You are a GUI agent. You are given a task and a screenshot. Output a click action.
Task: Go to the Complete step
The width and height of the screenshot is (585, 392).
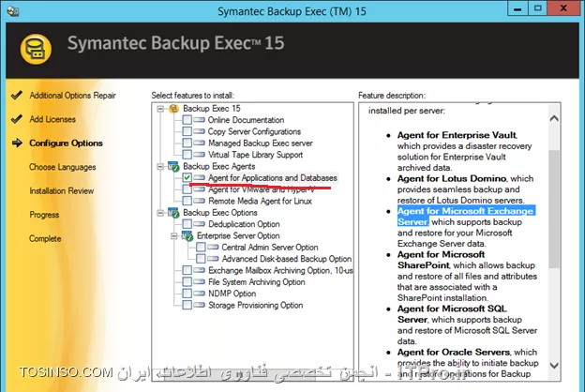point(45,239)
